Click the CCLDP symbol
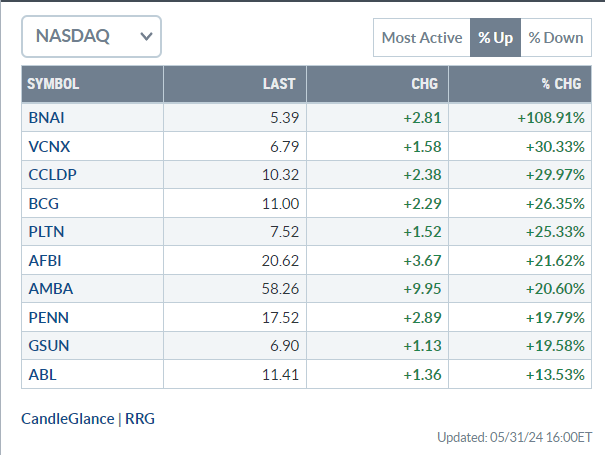This screenshot has height=455, width=605. pyautogui.click(x=51, y=174)
